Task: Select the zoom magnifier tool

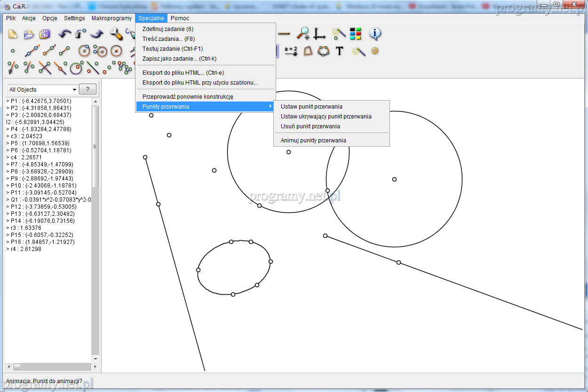Action: point(302,34)
